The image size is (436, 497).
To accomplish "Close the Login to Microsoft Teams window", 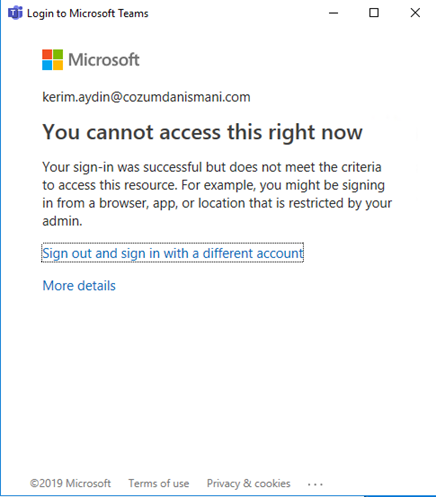I will [415, 13].
